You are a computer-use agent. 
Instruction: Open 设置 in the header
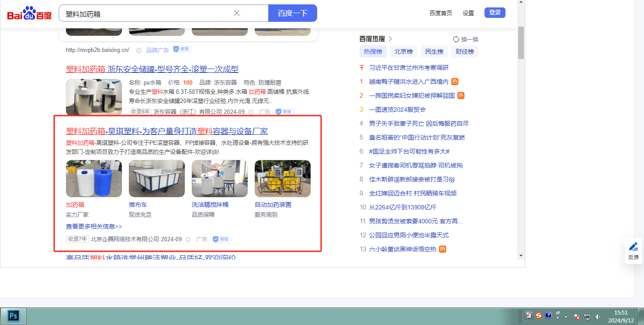click(468, 13)
